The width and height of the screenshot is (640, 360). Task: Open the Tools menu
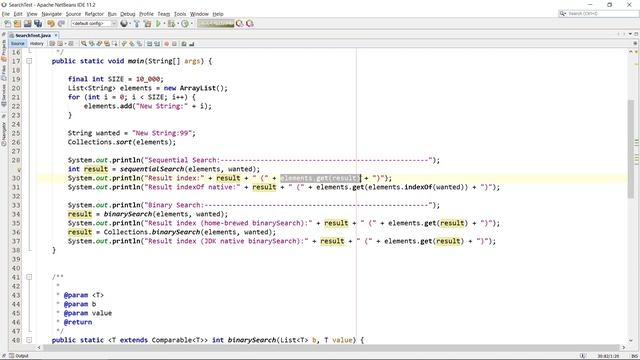[180, 14]
